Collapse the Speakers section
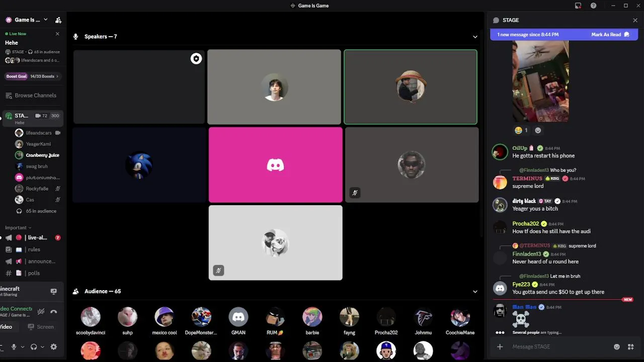Image resolution: width=644 pixels, height=362 pixels. pos(475,37)
